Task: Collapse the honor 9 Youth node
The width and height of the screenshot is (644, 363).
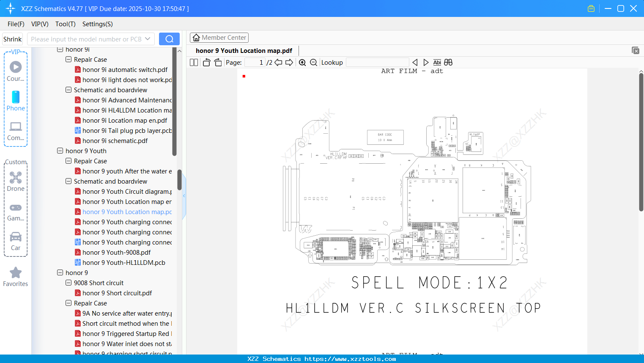Action: (x=60, y=151)
